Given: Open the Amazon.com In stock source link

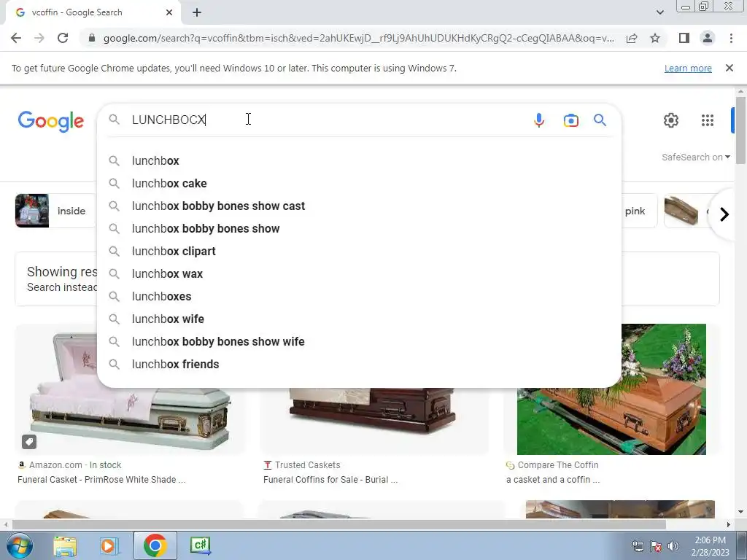Looking at the screenshot, I should tap(69, 464).
